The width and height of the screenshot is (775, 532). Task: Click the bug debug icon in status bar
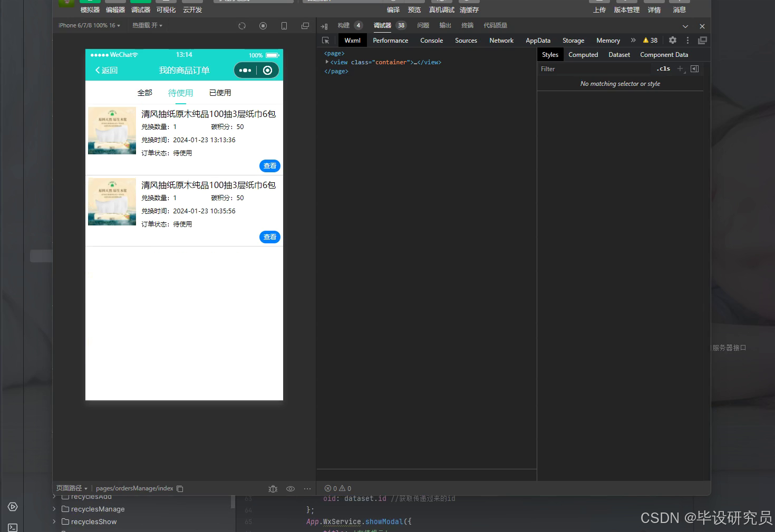click(273, 489)
